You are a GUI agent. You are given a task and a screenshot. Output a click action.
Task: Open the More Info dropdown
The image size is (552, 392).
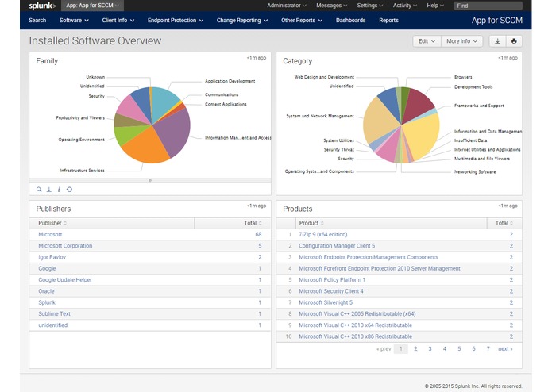(462, 41)
